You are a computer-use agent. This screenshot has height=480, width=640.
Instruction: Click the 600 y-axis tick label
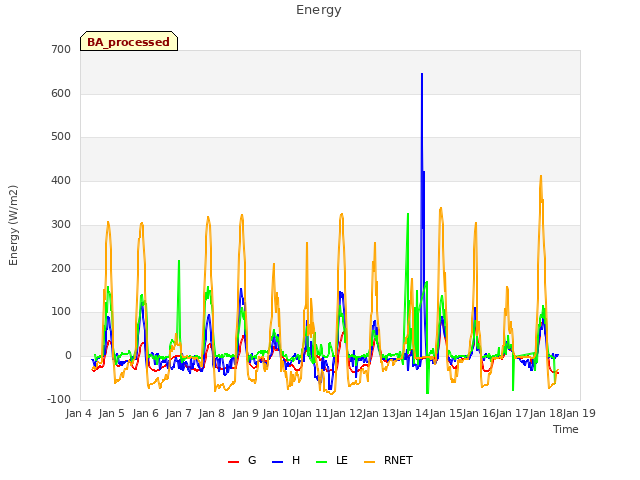[61, 93]
